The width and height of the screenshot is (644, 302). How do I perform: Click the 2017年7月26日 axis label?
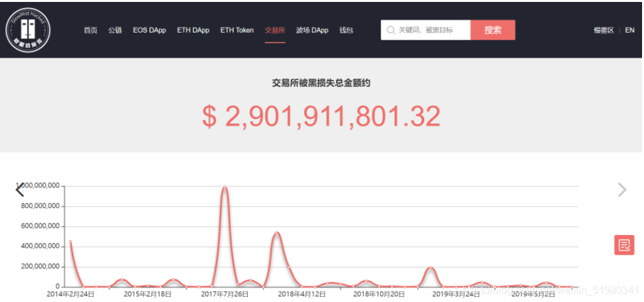tap(224, 294)
